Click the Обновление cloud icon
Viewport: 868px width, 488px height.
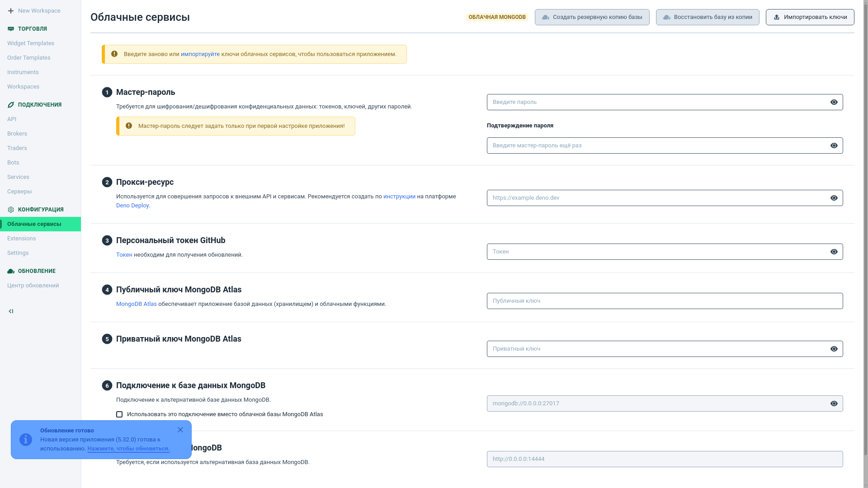[x=11, y=271]
